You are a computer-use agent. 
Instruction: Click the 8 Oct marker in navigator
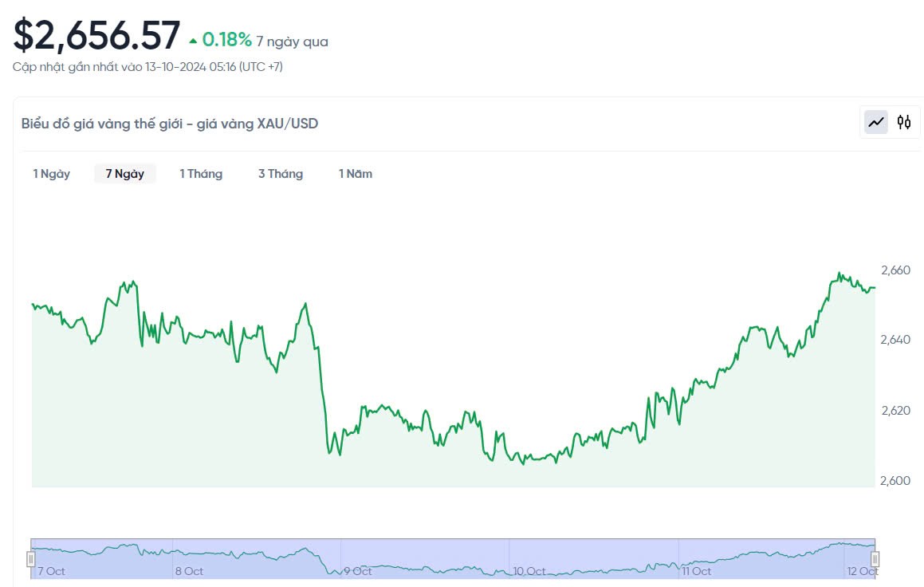[x=189, y=571]
